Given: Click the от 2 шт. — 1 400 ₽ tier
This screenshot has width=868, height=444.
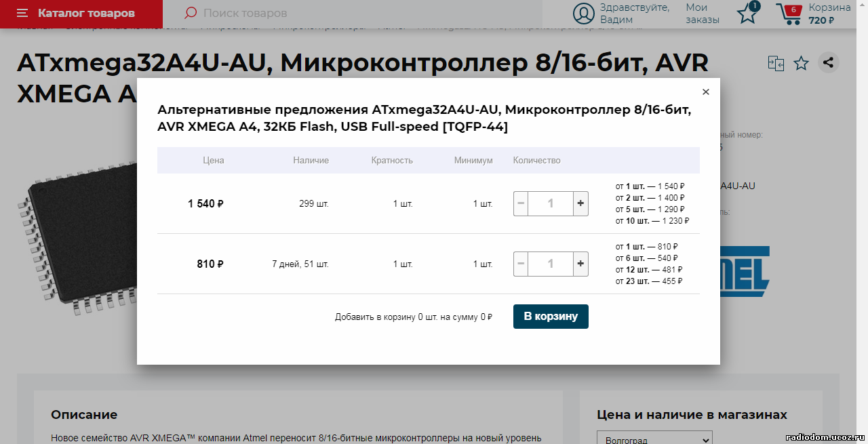Looking at the screenshot, I should pyautogui.click(x=650, y=198).
